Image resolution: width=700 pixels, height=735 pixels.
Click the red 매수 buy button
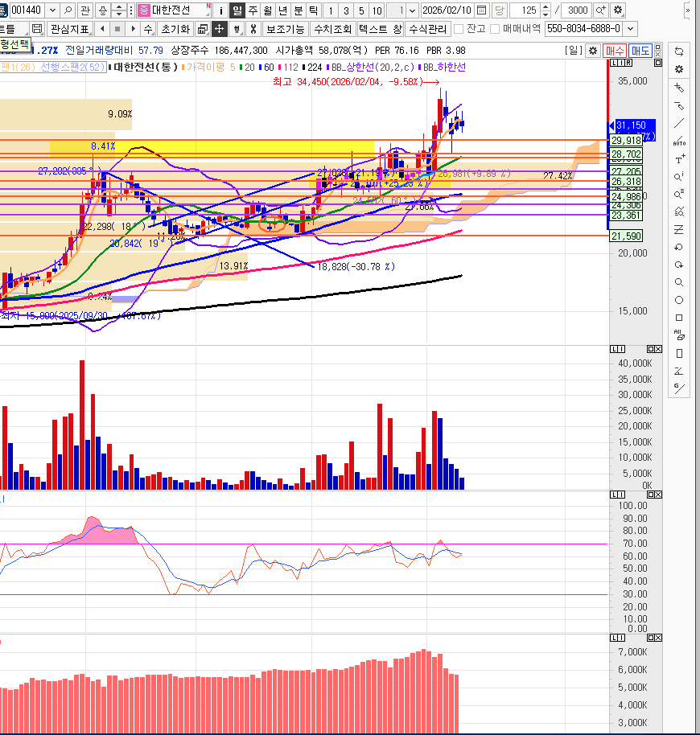(x=616, y=50)
